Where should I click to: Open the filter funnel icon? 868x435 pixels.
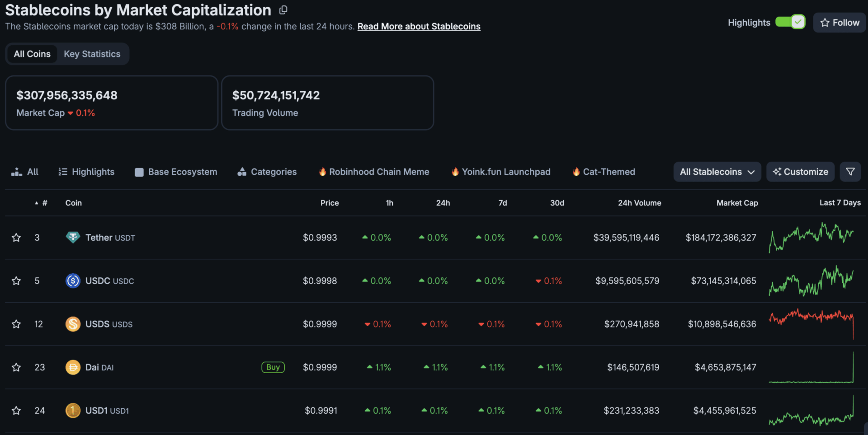[850, 172]
